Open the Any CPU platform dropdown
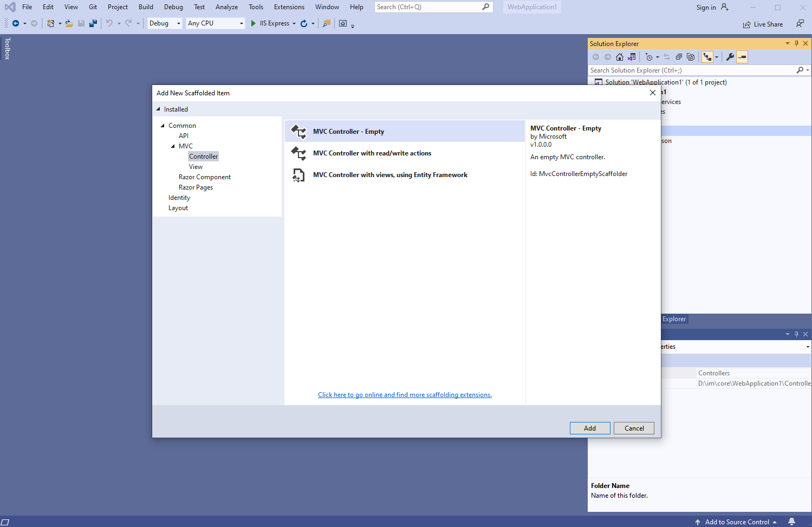Screen dimensions: 812x527 click(216, 23)
